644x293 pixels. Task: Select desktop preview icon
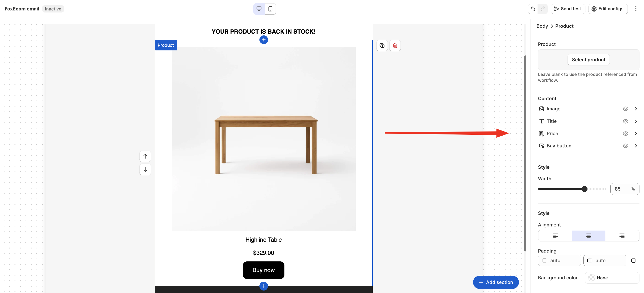click(259, 9)
